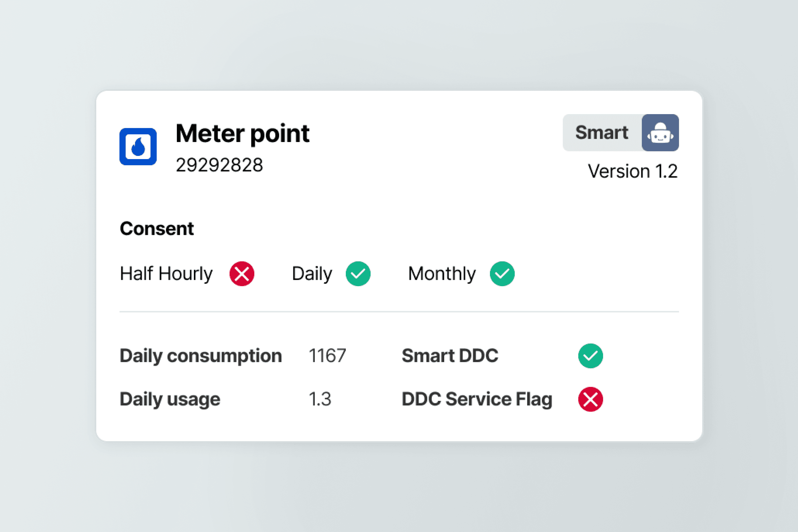
Task: Click the blue gas flame meter icon
Action: pos(138,147)
